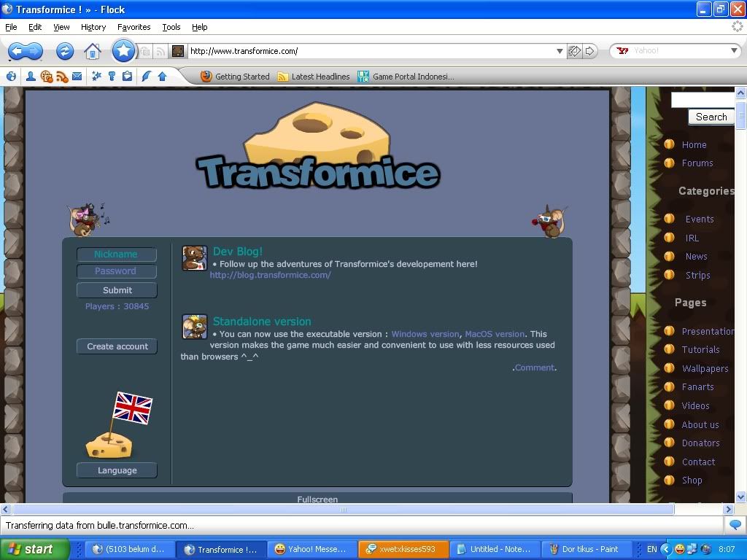Screen dimensions: 747x560
Task: Open the Accounts and Services key icon
Action: tap(112, 76)
